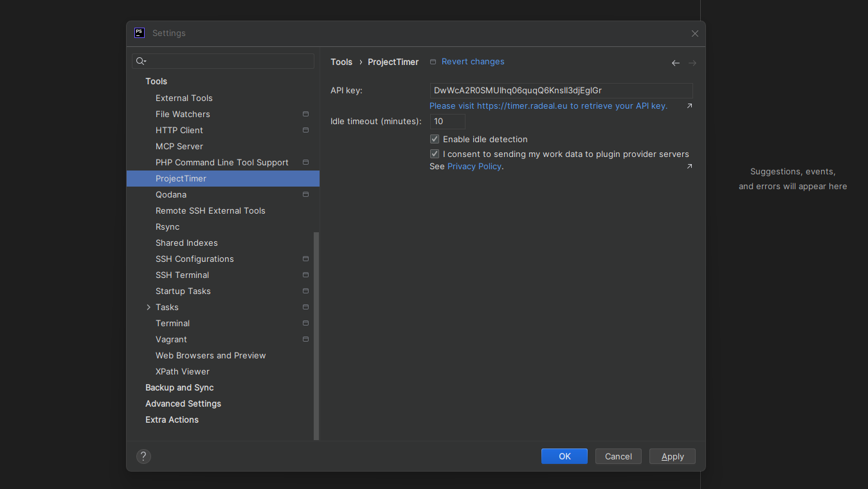Open PHP Command Line Tool Support settings
The height and width of the screenshot is (489, 868).
(222, 162)
